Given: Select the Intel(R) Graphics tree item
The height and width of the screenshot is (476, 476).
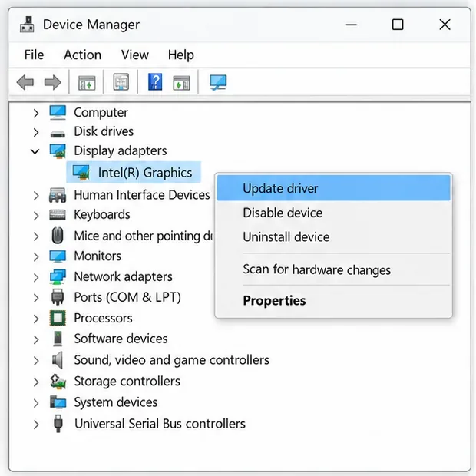Looking at the screenshot, I should (134, 172).
